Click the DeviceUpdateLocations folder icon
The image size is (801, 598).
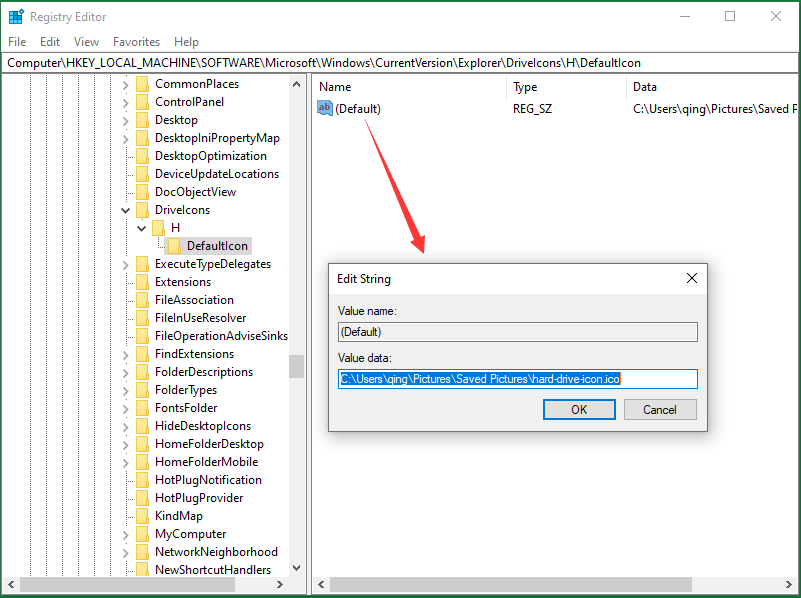coord(143,174)
